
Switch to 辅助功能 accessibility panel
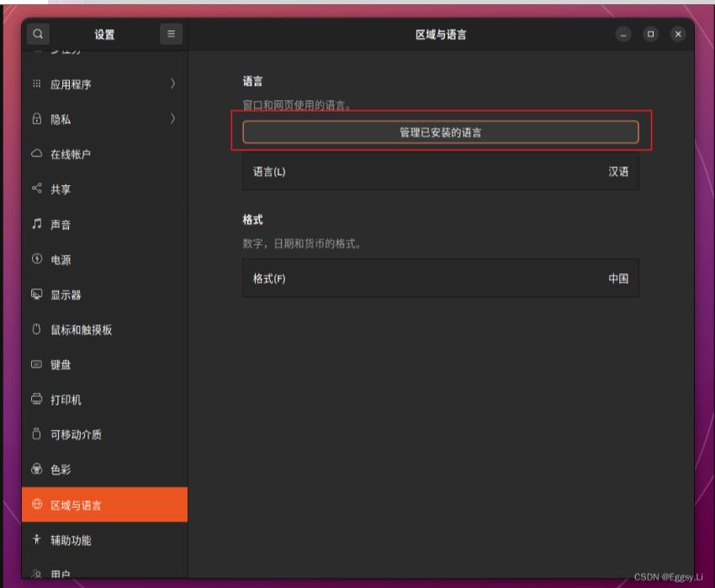pos(71,541)
